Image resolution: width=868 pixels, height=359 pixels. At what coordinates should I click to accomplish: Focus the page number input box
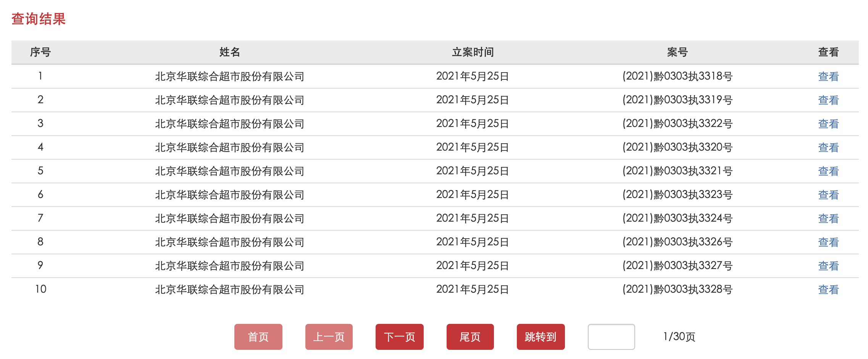coord(611,337)
